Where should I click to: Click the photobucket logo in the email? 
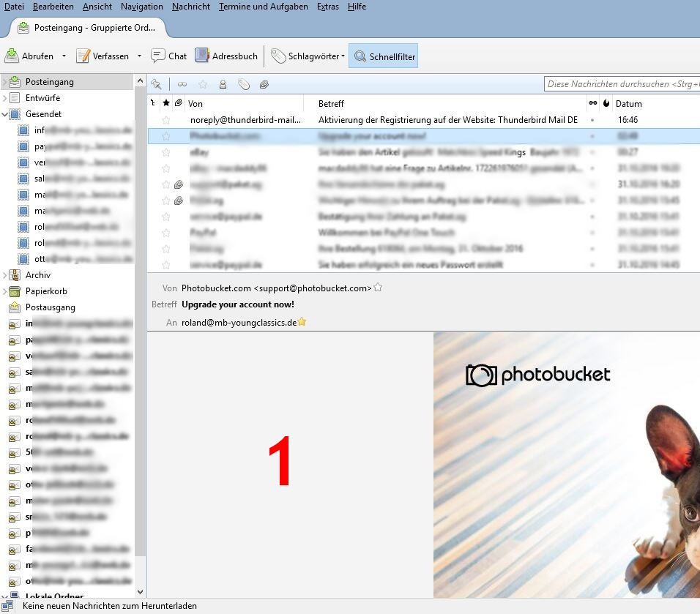537,375
